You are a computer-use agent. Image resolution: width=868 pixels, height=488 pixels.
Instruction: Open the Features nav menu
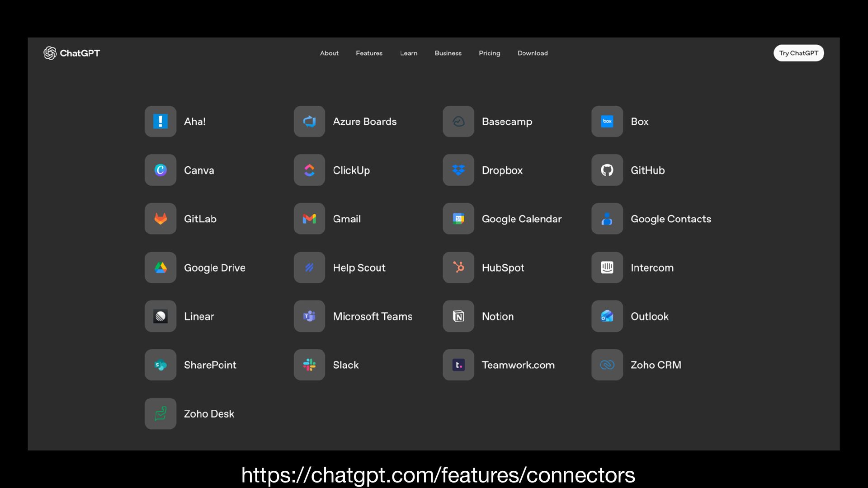click(x=369, y=53)
